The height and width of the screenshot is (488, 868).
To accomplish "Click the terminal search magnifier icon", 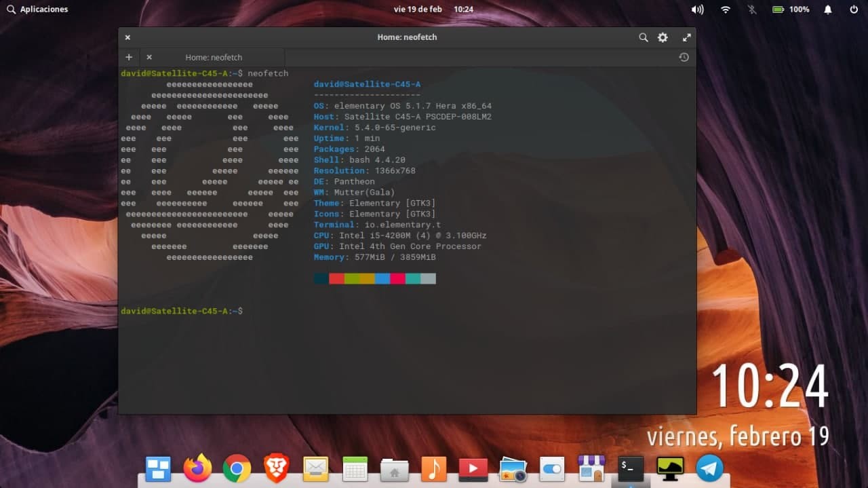I will coord(643,38).
